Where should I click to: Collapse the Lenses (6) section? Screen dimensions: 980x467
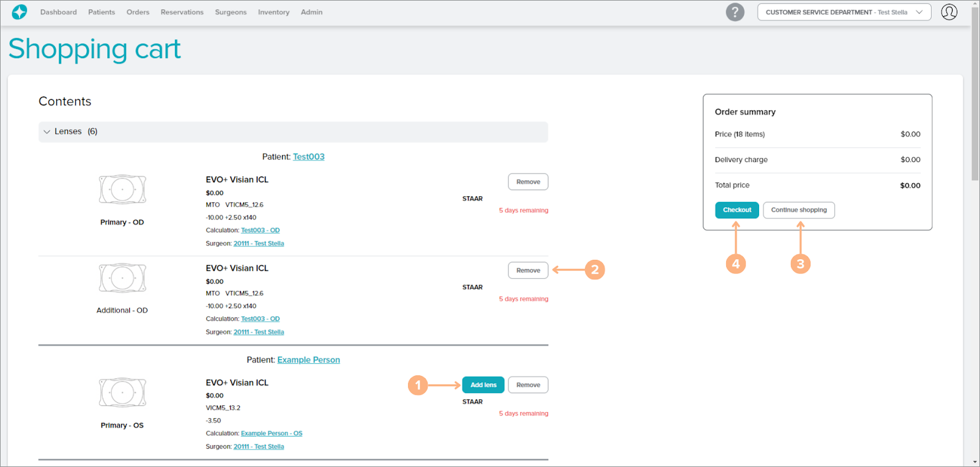pyautogui.click(x=47, y=131)
